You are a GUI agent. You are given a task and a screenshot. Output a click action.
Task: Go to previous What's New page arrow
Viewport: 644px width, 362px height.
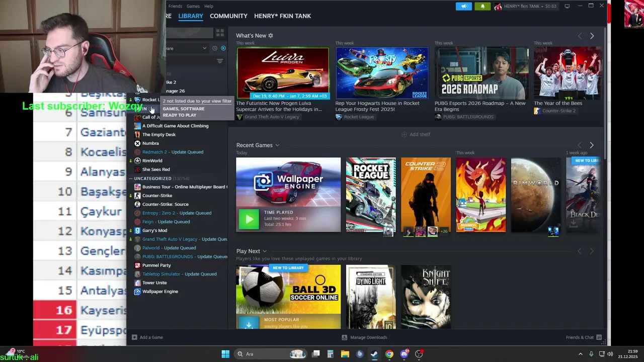(x=580, y=36)
